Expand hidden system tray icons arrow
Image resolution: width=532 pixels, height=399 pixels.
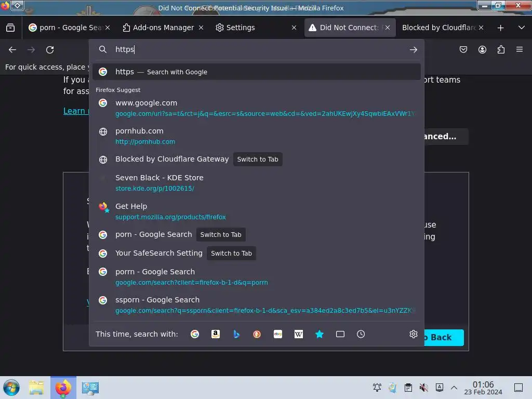(x=454, y=388)
